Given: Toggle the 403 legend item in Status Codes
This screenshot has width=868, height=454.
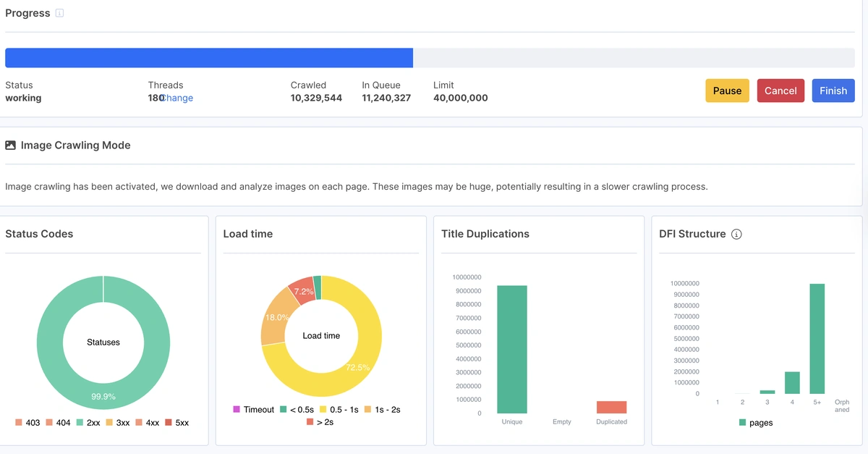Looking at the screenshot, I should click(x=27, y=422).
